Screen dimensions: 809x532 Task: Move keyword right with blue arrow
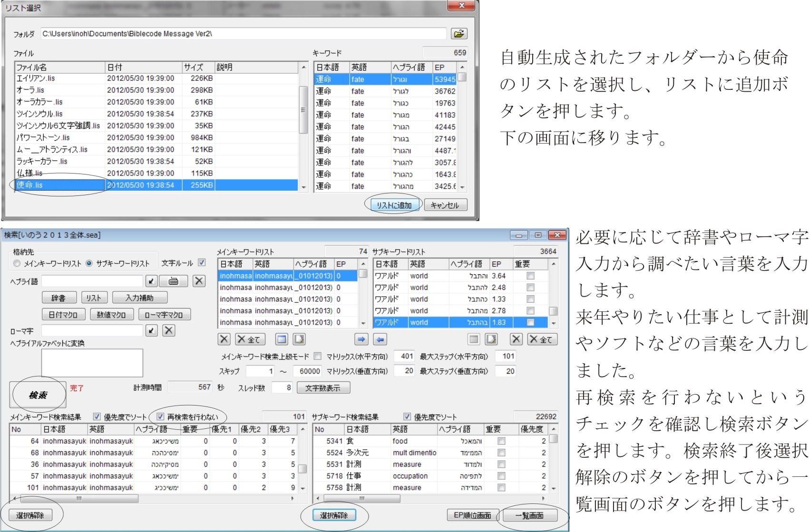361,339
